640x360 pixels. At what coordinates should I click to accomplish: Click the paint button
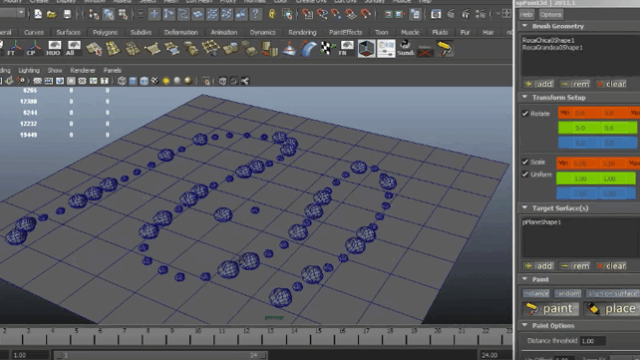tap(550, 308)
